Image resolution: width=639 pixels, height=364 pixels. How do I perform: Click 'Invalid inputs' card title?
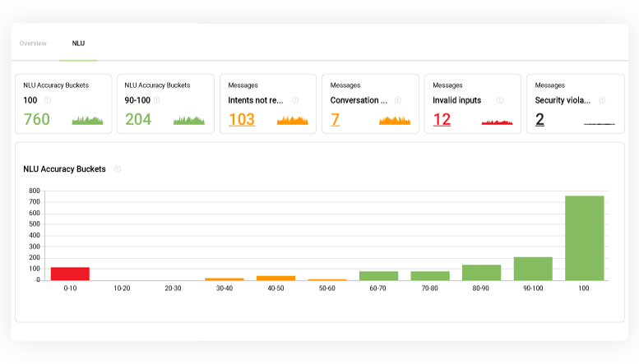click(x=456, y=100)
